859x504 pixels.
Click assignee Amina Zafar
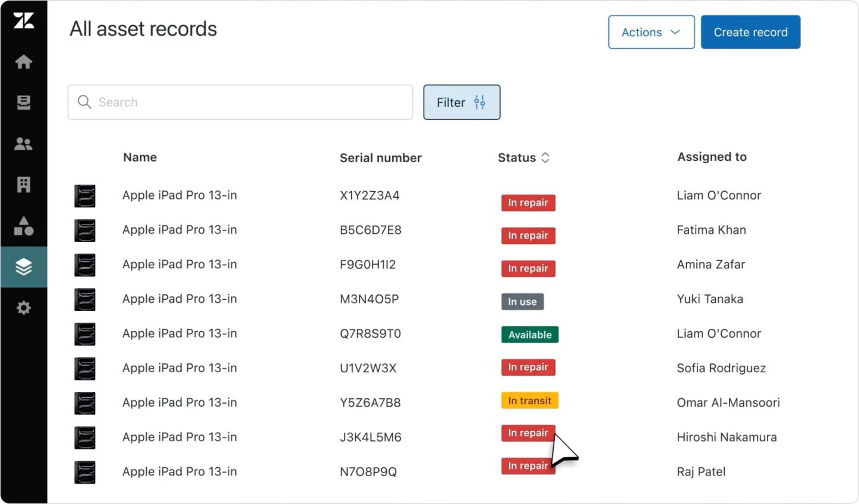710,264
